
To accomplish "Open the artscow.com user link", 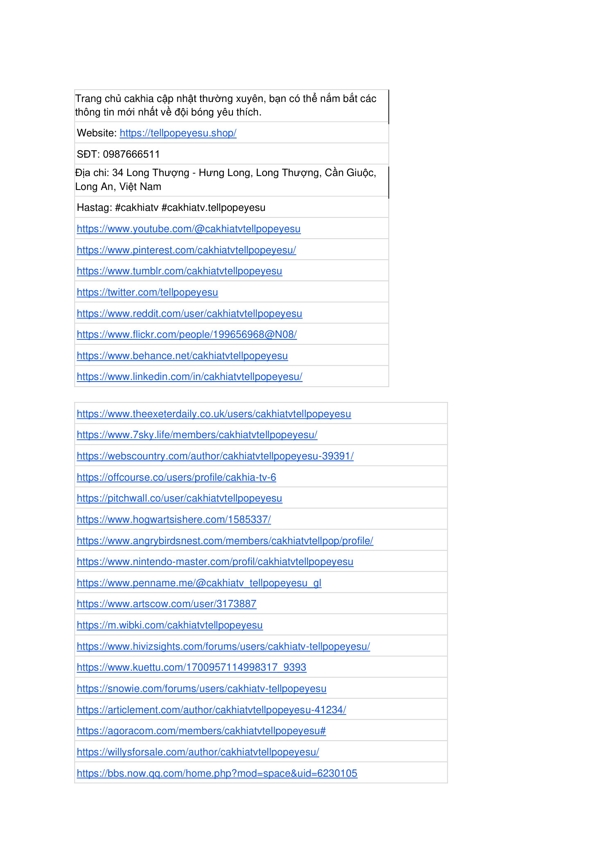I will (167, 604).
